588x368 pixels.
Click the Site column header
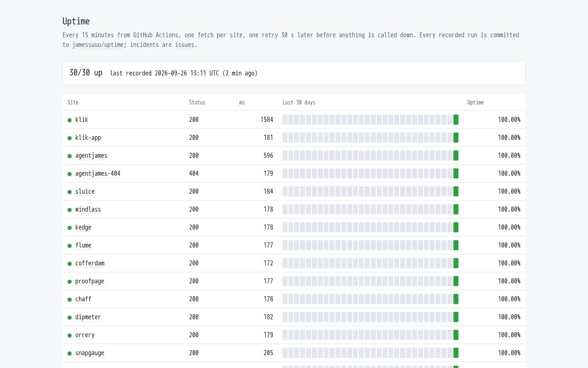73,103
